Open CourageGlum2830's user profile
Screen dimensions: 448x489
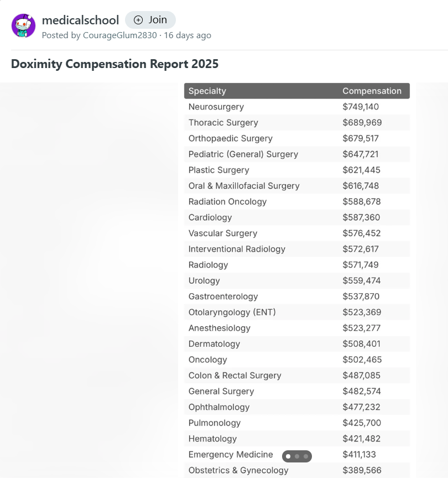pyautogui.click(x=119, y=35)
